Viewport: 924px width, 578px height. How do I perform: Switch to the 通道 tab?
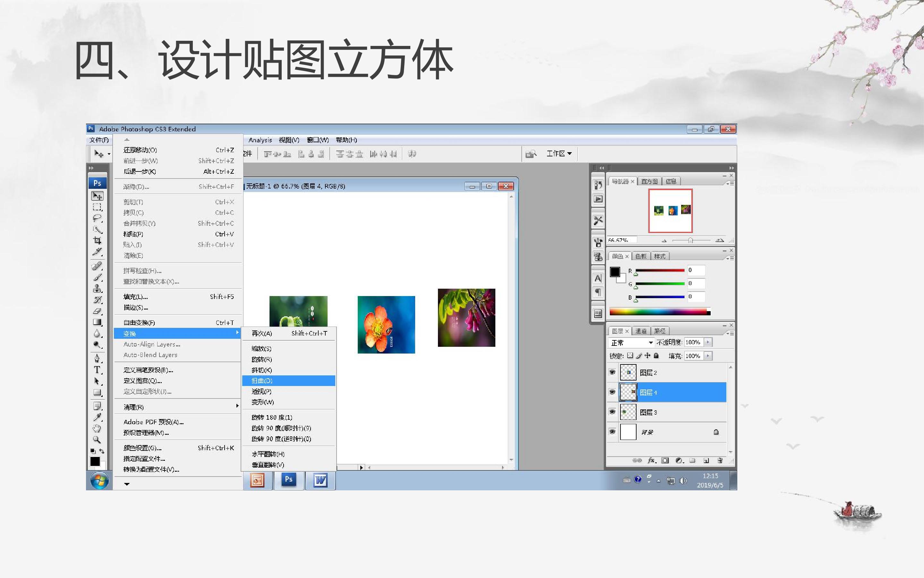point(641,331)
